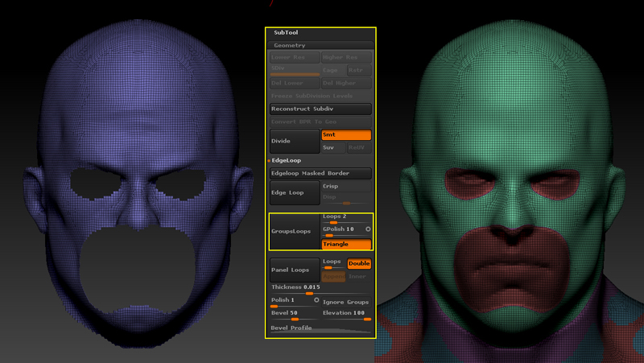Viewport: 644px width, 363px height.
Task: Click the Edge Loop button
Action: (x=295, y=192)
